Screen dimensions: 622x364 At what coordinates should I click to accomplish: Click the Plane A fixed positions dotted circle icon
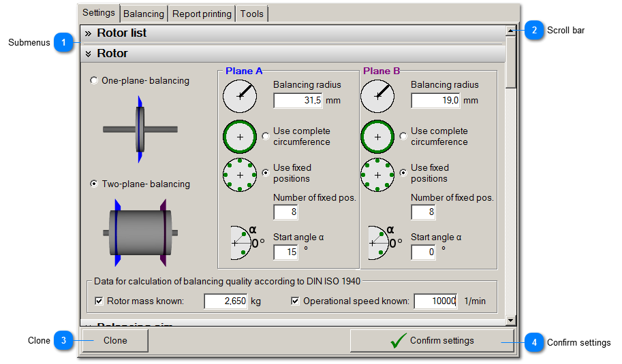point(240,174)
